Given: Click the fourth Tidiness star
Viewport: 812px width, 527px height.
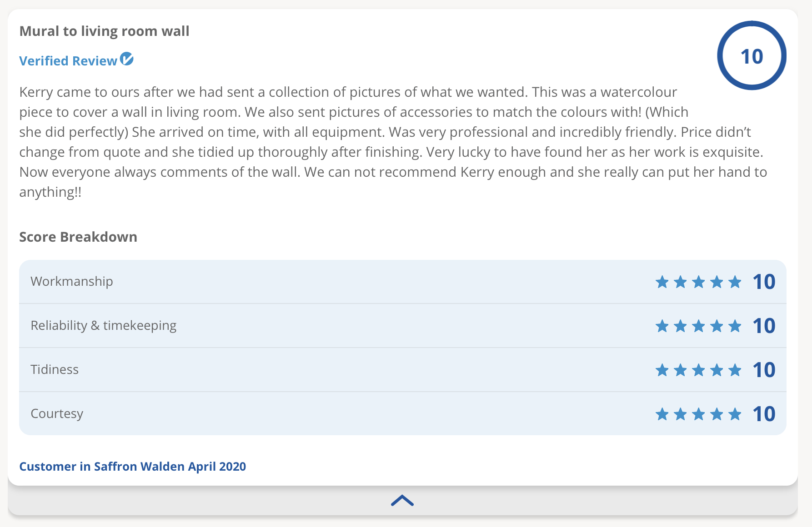Looking at the screenshot, I should click(717, 370).
